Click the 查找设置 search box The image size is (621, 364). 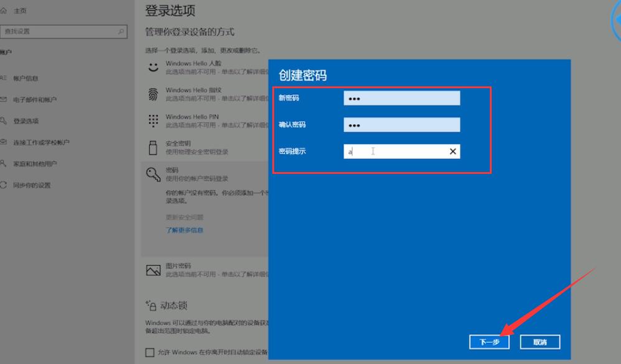point(63,32)
